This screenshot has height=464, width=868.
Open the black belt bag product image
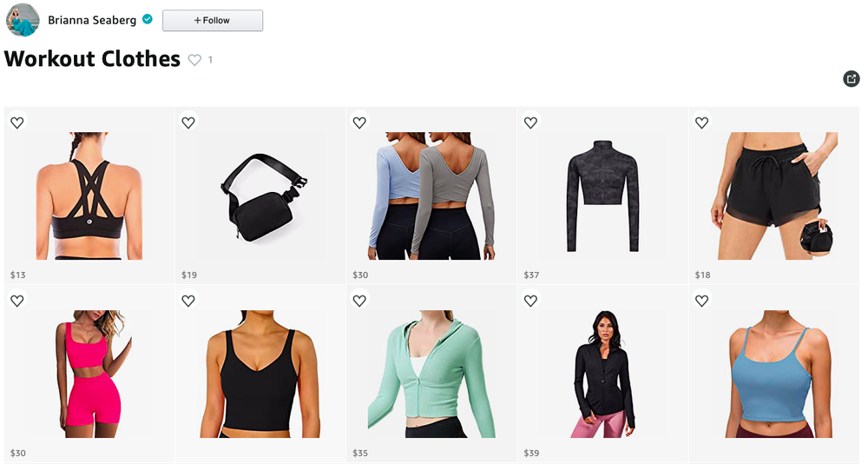263,196
